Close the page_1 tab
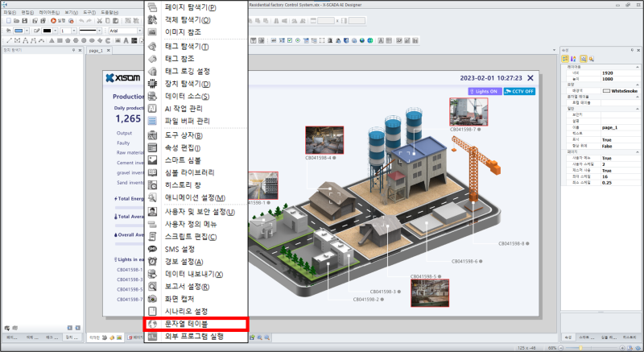This screenshot has height=352, width=644. (109, 51)
